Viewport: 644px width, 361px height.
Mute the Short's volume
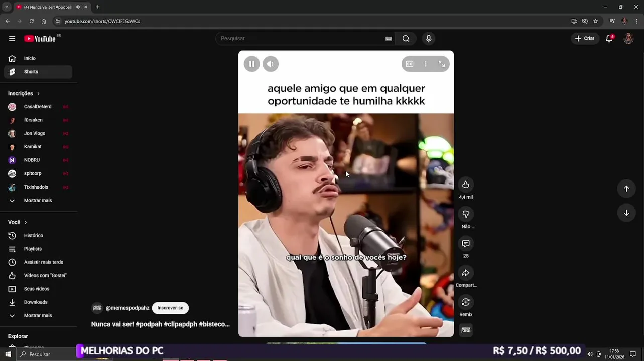(x=271, y=64)
